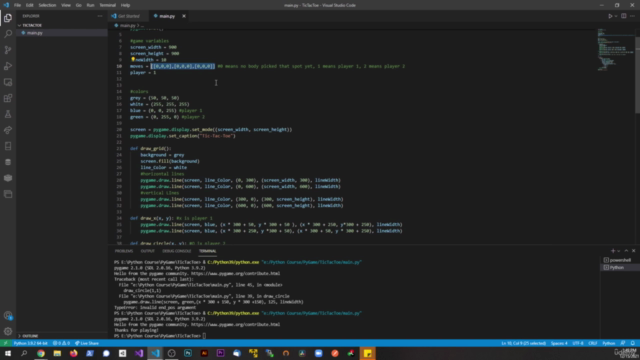Open the Windows Start menu

[x=8, y=353]
